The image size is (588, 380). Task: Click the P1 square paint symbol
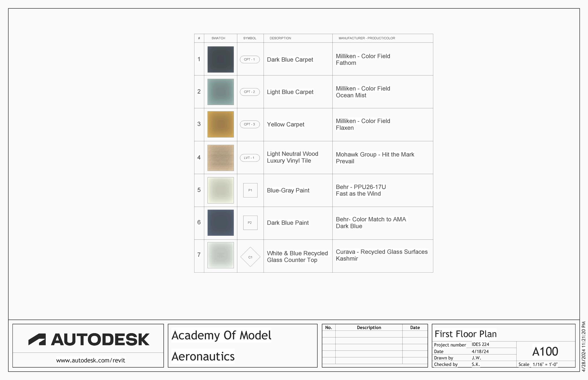click(x=250, y=190)
